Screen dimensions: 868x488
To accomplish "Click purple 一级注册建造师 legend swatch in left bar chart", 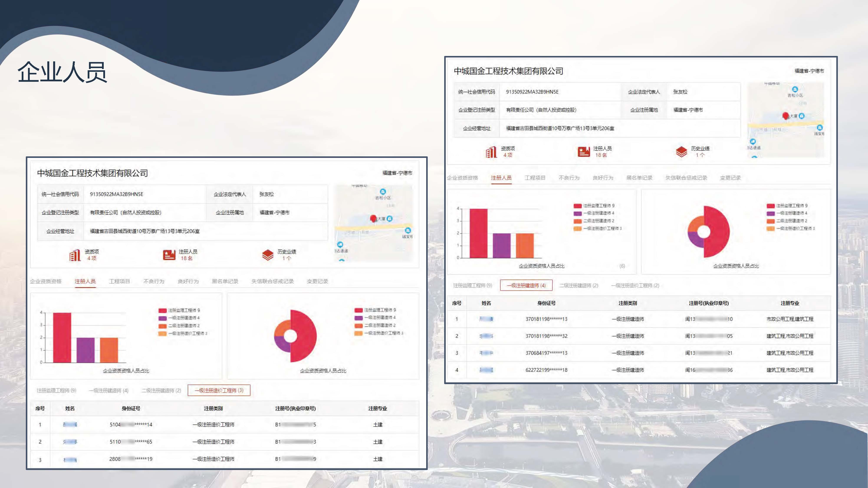I will [x=162, y=318].
